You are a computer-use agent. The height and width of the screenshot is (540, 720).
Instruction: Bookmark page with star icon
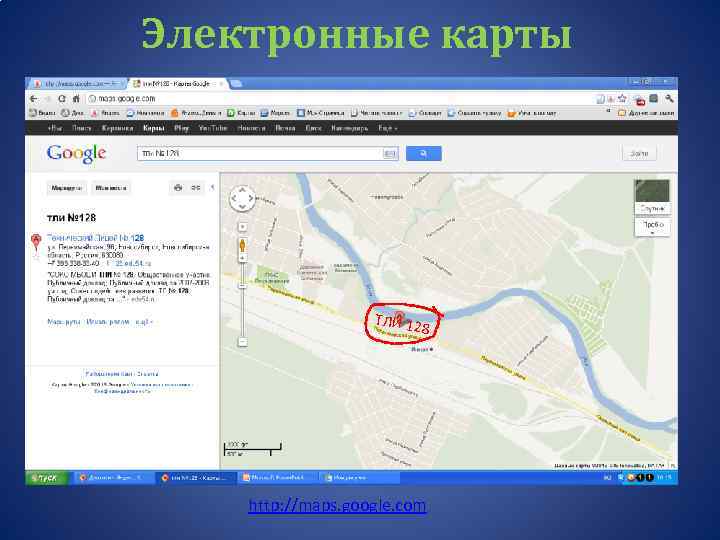pyautogui.click(x=622, y=99)
